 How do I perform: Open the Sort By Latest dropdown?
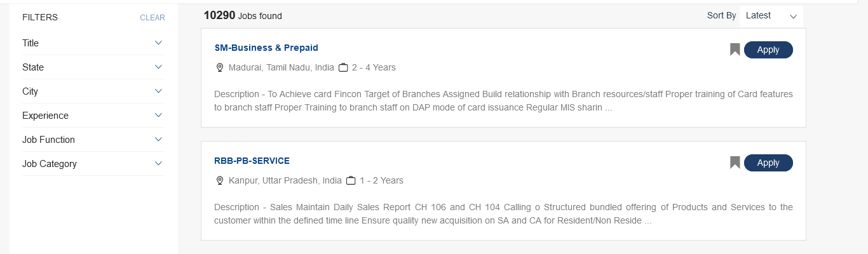click(x=771, y=16)
